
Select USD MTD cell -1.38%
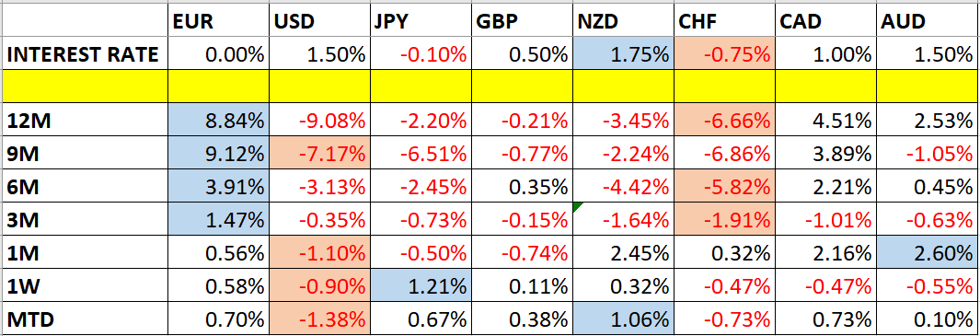click(x=320, y=318)
